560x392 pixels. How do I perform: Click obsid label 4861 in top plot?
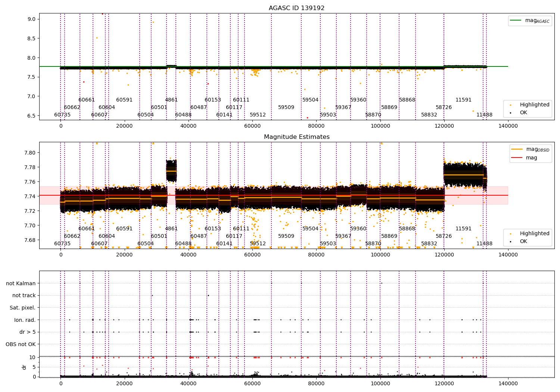pyautogui.click(x=171, y=100)
